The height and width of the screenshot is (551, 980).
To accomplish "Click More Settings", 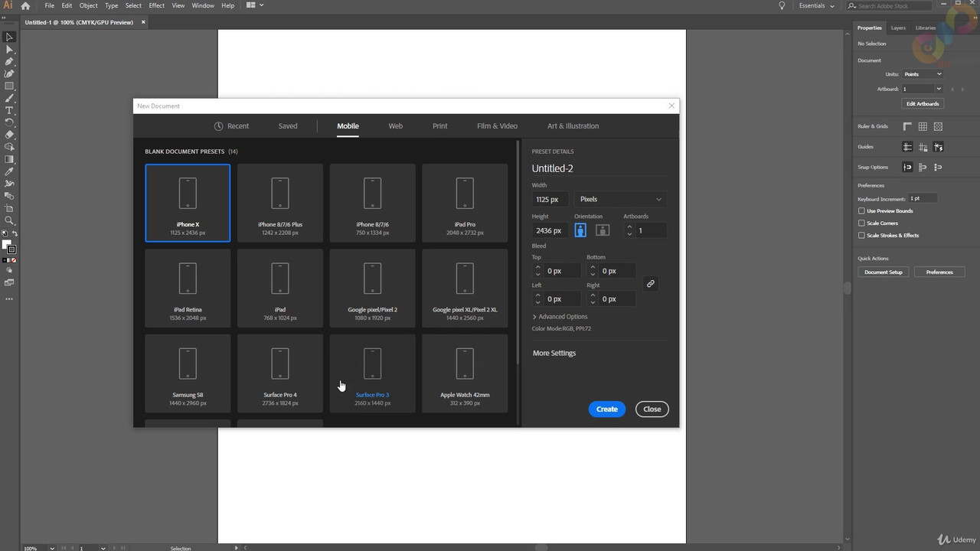I will point(554,354).
